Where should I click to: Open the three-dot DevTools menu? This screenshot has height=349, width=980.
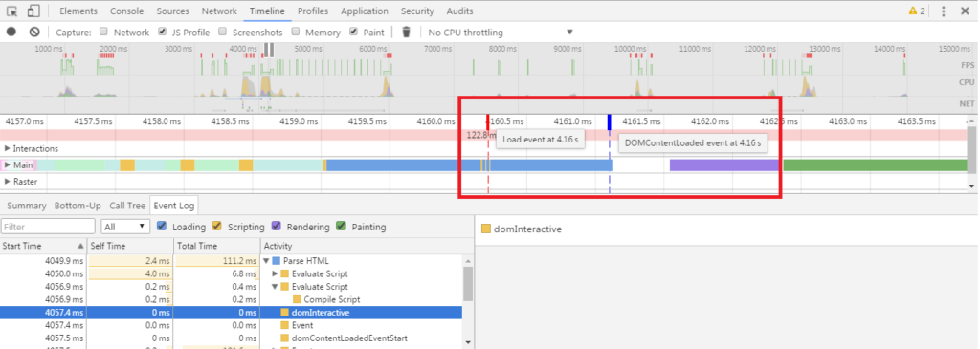point(943,11)
